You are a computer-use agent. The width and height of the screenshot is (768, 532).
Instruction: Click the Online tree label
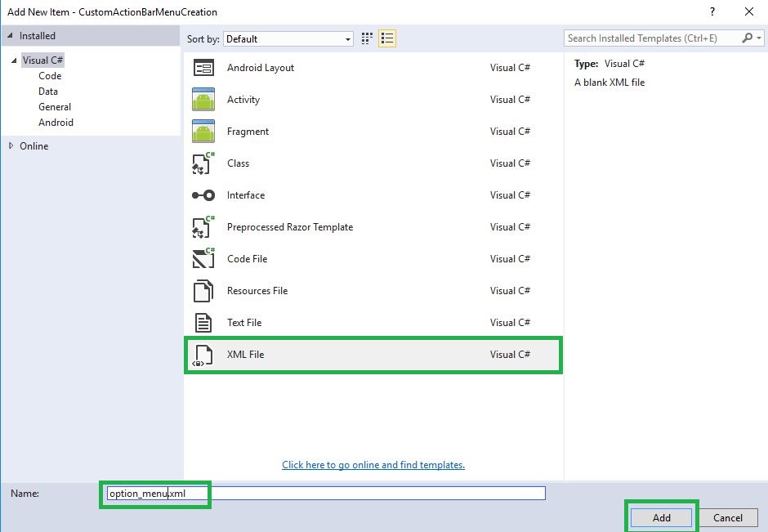click(33, 146)
